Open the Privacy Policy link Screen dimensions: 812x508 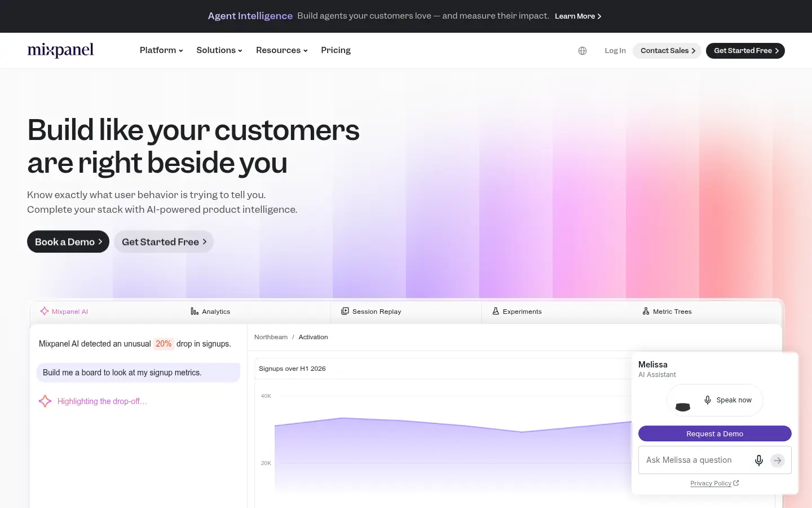coord(714,483)
